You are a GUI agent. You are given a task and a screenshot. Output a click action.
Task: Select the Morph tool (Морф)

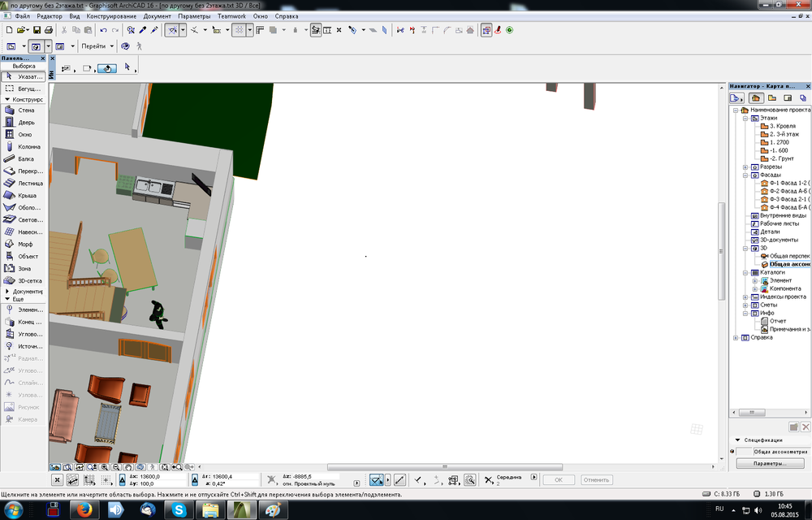24,244
